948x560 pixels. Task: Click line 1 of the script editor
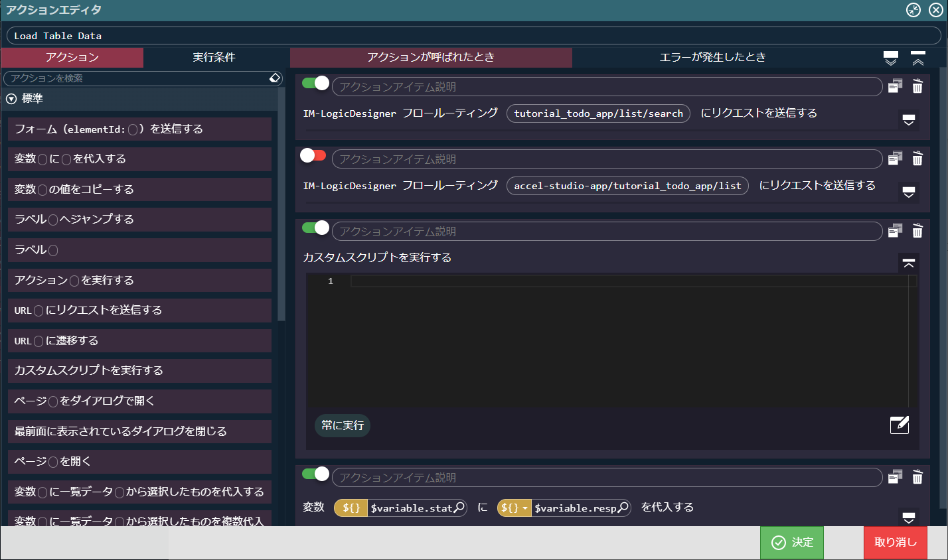coord(633,281)
